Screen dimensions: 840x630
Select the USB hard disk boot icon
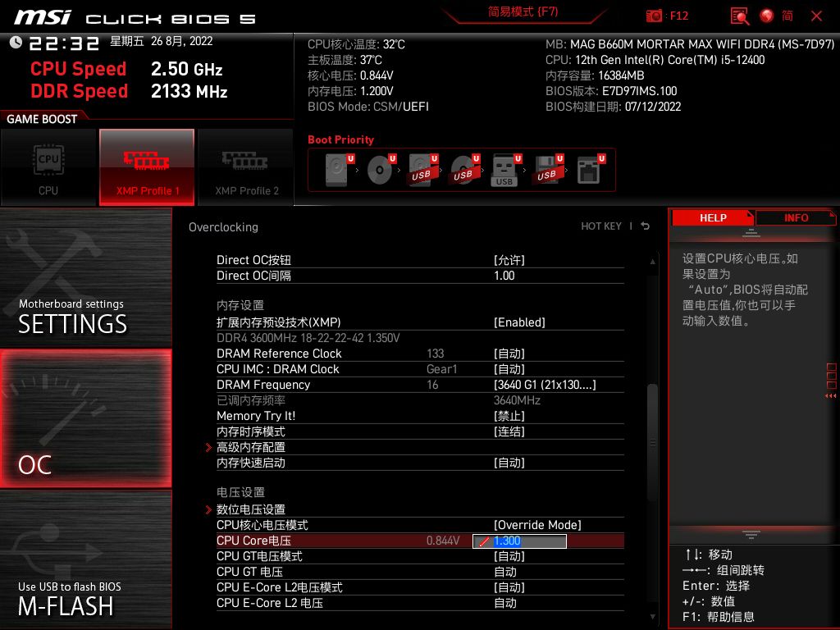pyautogui.click(x=422, y=170)
